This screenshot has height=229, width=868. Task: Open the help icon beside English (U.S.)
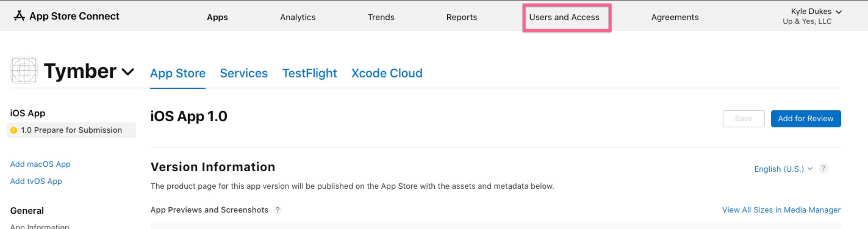(823, 169)
